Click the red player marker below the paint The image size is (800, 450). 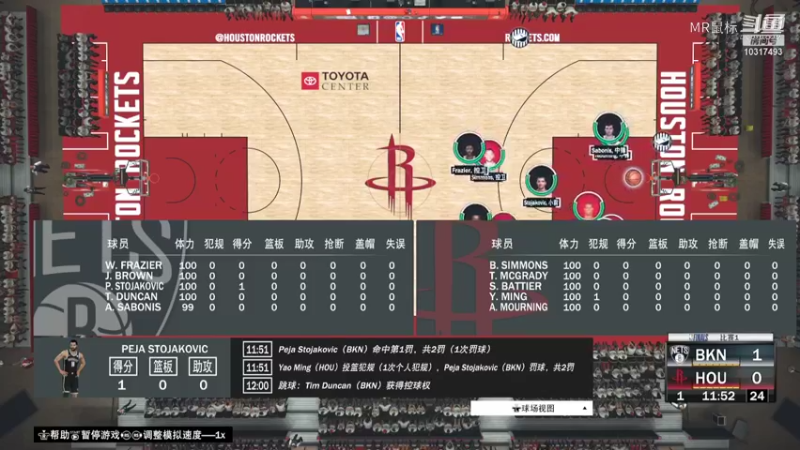[588, 206]
